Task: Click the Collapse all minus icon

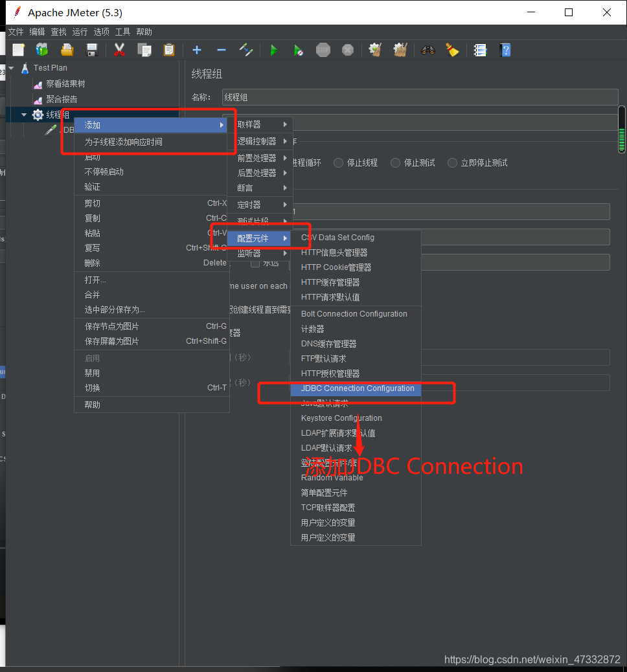Action: tap(222, 50)
